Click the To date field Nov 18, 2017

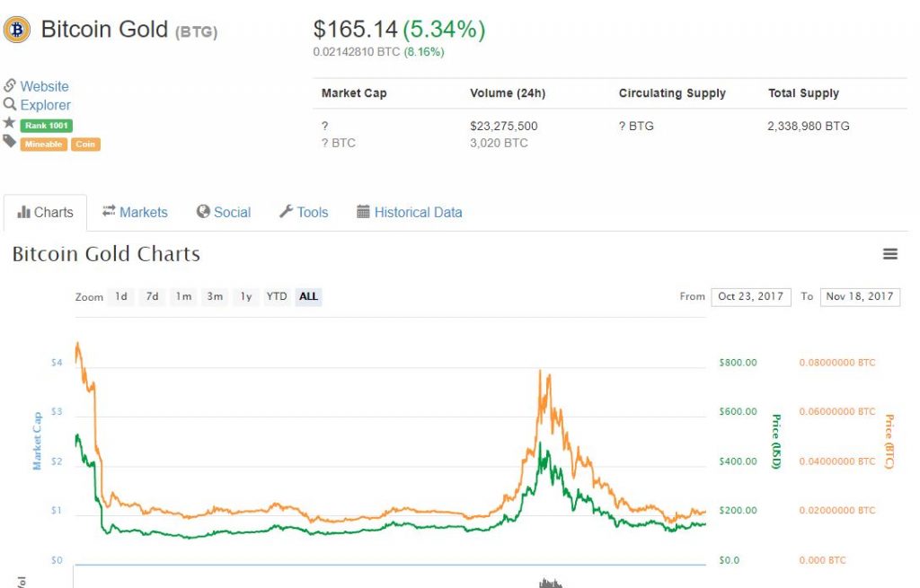click(x=860, y=296)
